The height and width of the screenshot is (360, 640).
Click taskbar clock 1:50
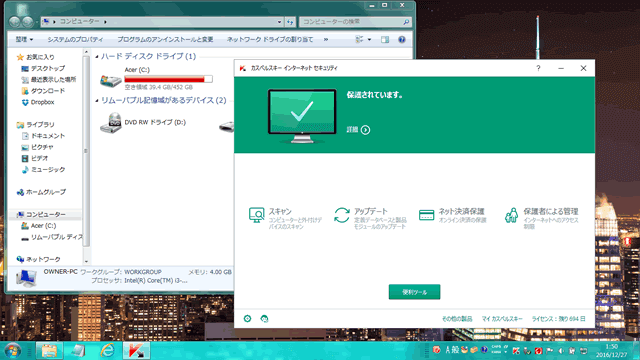click(x=611, y=347)
